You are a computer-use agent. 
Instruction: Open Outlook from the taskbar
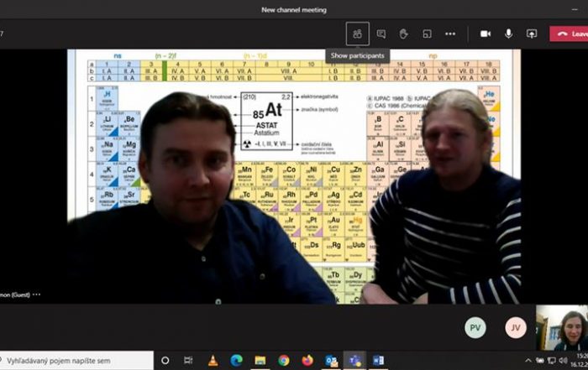332,361
